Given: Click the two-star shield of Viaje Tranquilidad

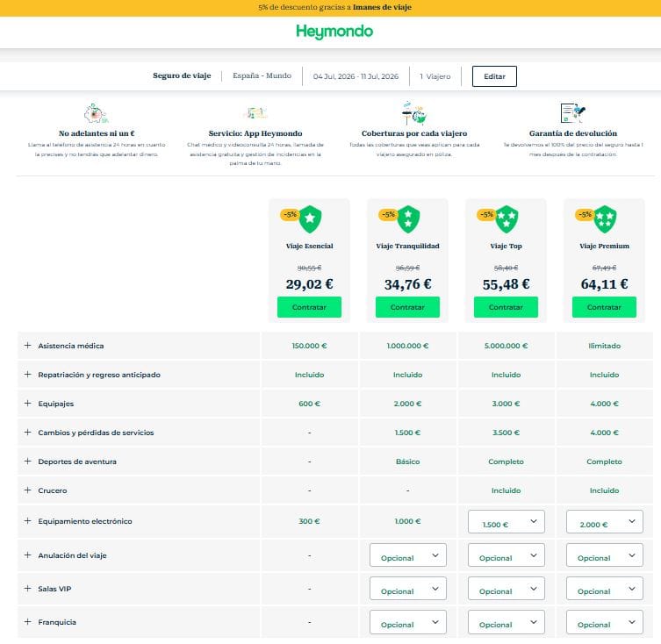Looking at the screenshot, I should pyautogui.click(x=408, y=219).
